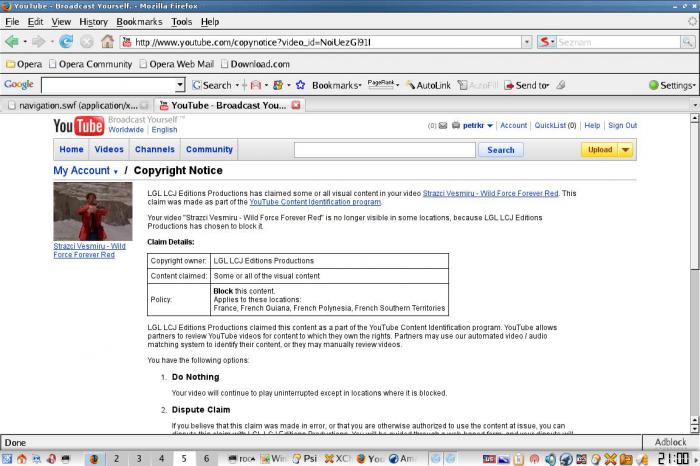Click the yellow Upload button
The image size is (700, 466).
(x=600, y=150)
